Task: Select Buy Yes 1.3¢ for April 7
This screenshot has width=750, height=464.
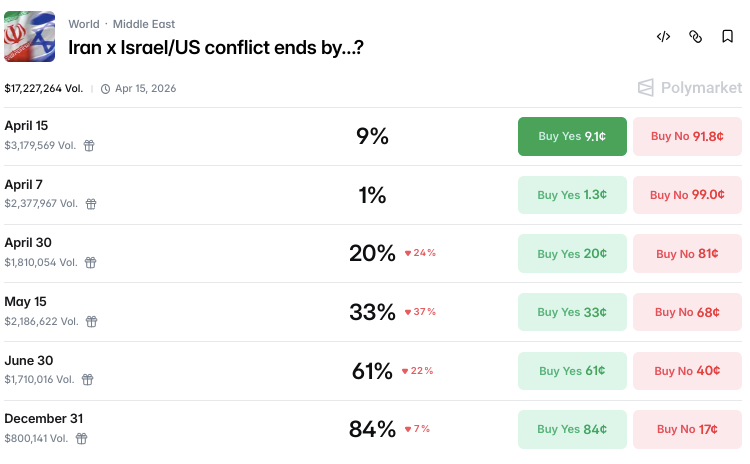Action: point(572,195)
